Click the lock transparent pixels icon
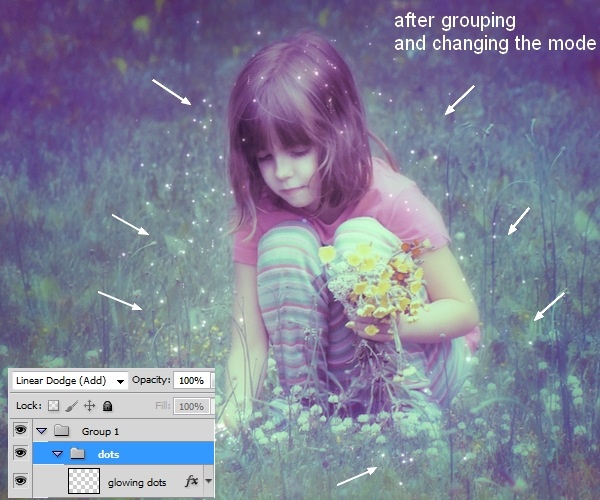600x500 pixels. (54, 406)
